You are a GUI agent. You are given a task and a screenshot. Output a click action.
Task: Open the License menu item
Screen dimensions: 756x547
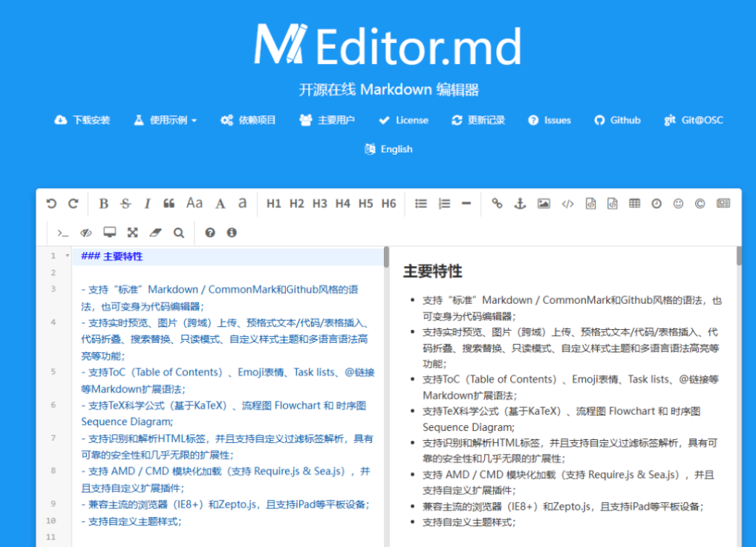click(403, 120)
